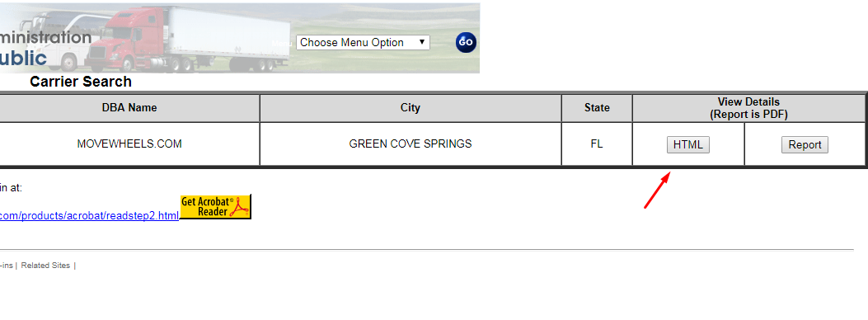Viewport: 868px width, 320px height.
Task: Click the State column header
Action: pos(597,108)
